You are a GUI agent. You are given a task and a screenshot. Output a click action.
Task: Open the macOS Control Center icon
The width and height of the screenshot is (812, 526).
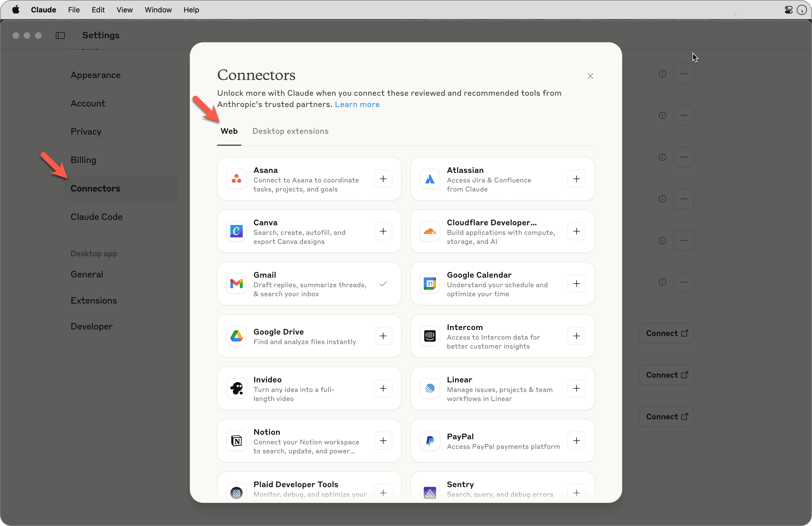pos(788,10)
